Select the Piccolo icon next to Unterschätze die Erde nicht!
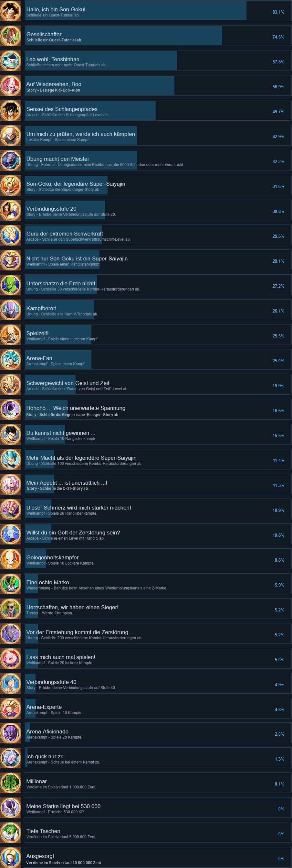This screenshot has height=868, width=292. 10,286
